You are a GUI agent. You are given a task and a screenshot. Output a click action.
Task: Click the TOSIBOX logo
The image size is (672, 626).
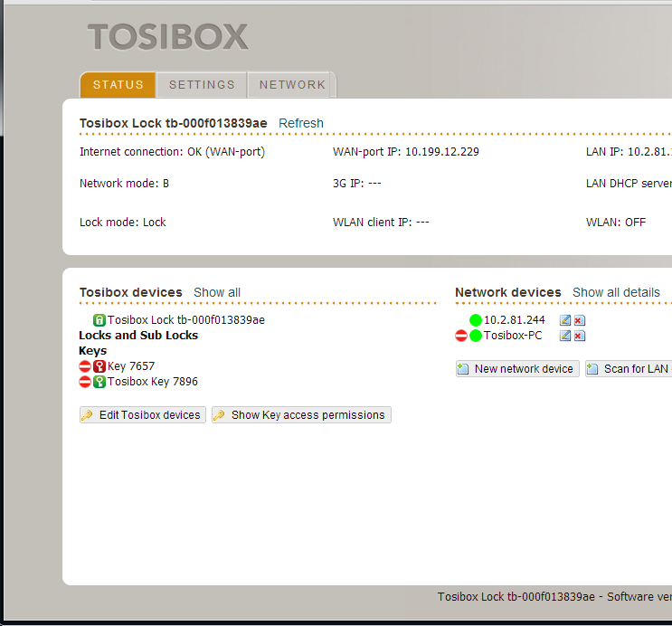(x=167, y=37)
